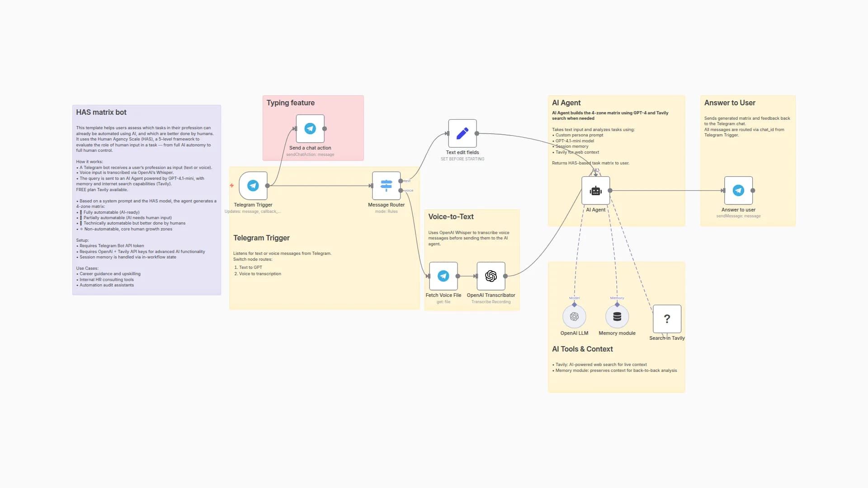Click the input port of the Message Router node
This screenshot has width=868, height=488.
pyautogui.click(x=373, y=185)
